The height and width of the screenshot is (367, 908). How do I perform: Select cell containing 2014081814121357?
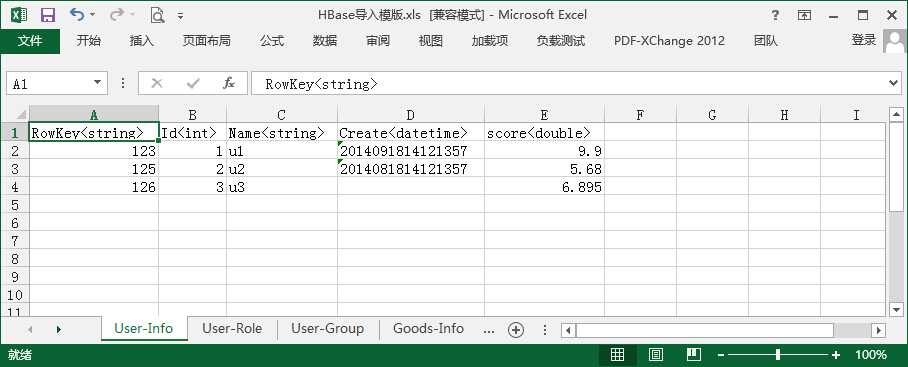(x=411, y=169)
